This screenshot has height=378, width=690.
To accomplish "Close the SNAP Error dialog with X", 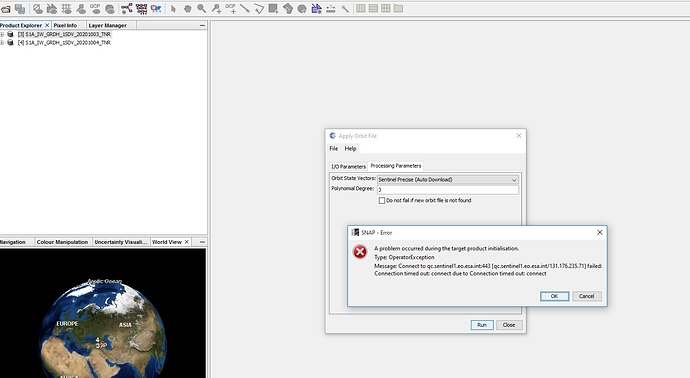I will coord(599,232).
